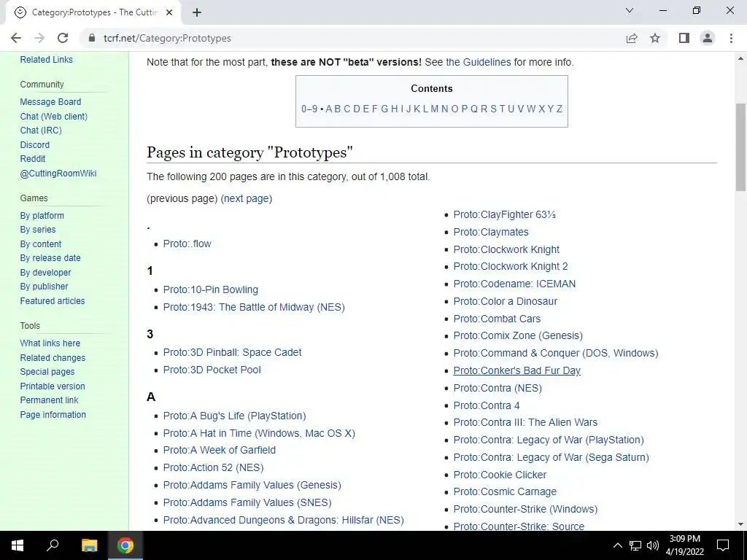Open the tab search chevron
The height and width of the screenshot is (560, 747).
pos(630,10)
